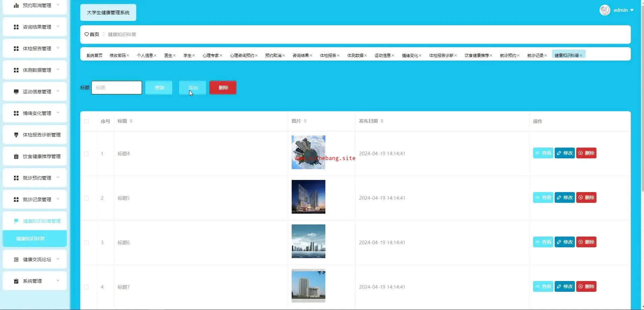Tick the checkbox for row 标题4

pyautogui.click(x=86, y=154)
